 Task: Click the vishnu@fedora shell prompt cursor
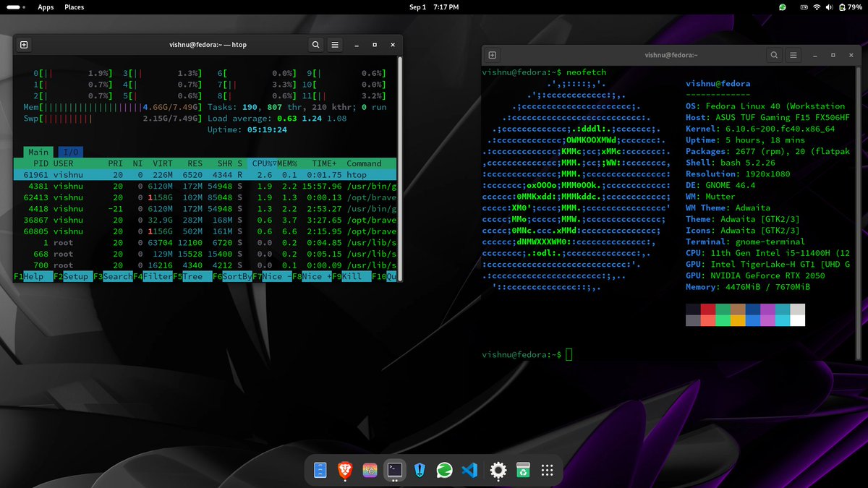[x=569, y=354]
